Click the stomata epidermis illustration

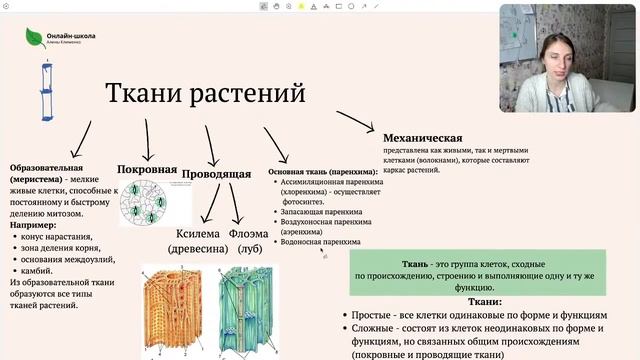[143, 203]
